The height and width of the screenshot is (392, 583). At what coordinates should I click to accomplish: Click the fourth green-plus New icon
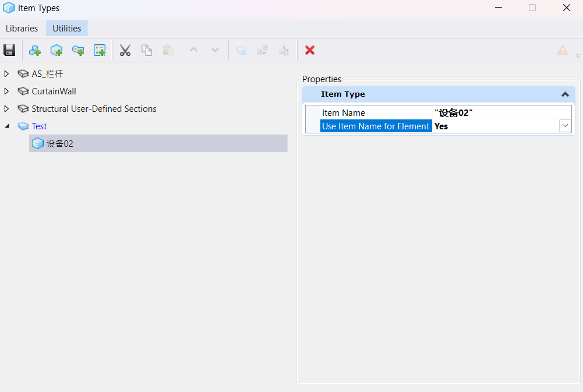(x=100, y=50)
